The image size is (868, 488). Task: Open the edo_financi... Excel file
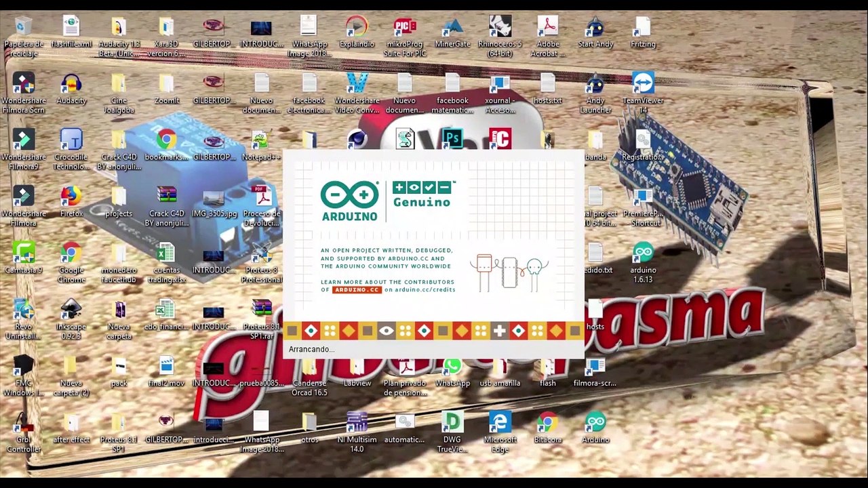point(166,316)
